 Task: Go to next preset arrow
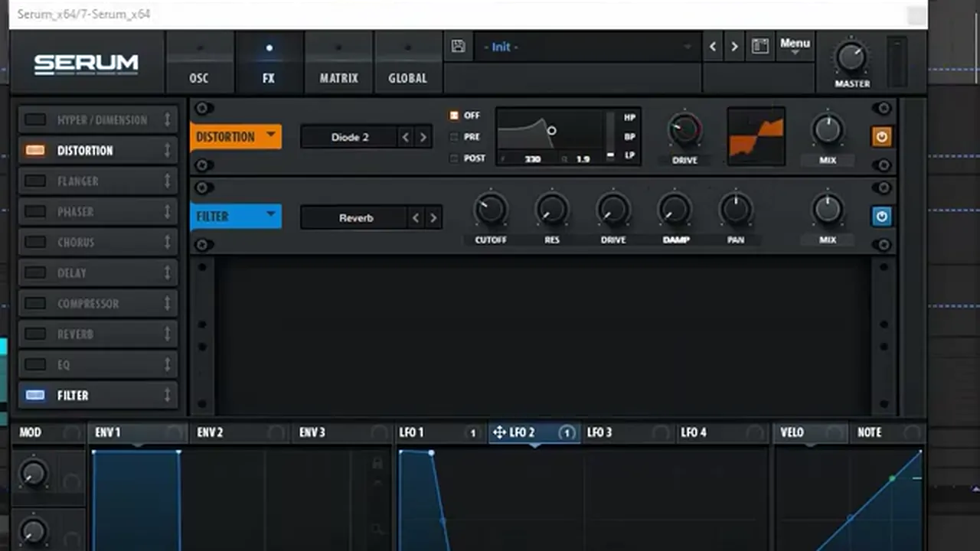(734, 47)
